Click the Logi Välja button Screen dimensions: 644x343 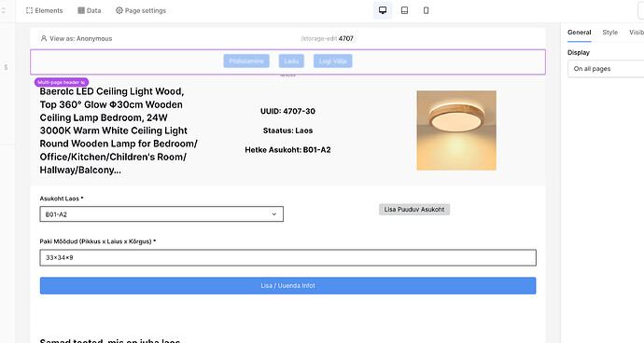click(x=332, y=62)
